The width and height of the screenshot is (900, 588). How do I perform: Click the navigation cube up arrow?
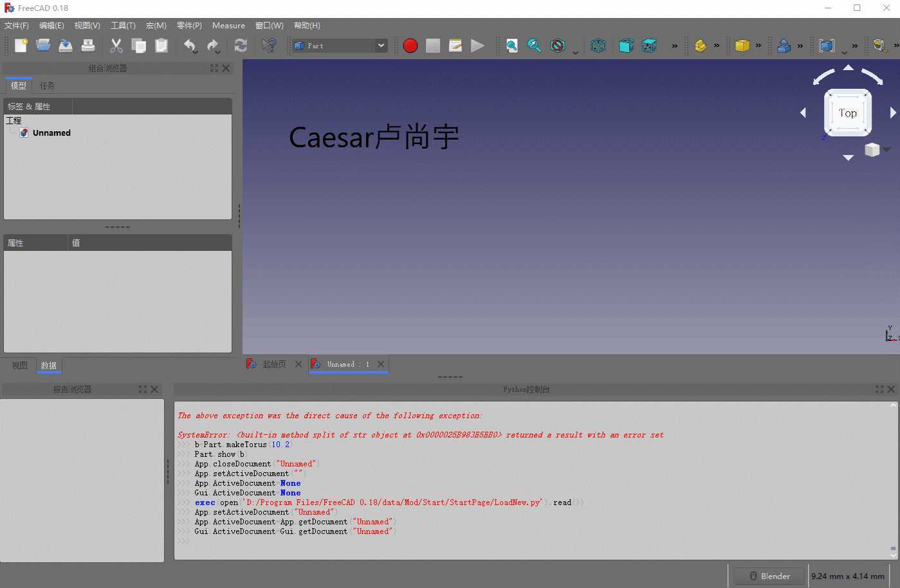pos(848,68)
